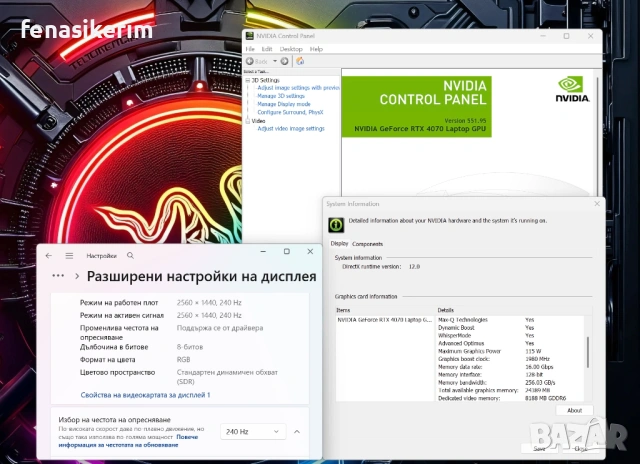Click the Режим на активен сигнал row
This screenshot has height=464, width=640.
point(160,315)
